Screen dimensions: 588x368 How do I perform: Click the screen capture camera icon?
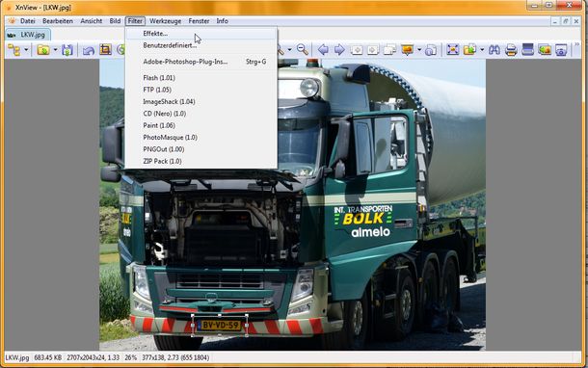pyautogui.click(x=561, y=49)
